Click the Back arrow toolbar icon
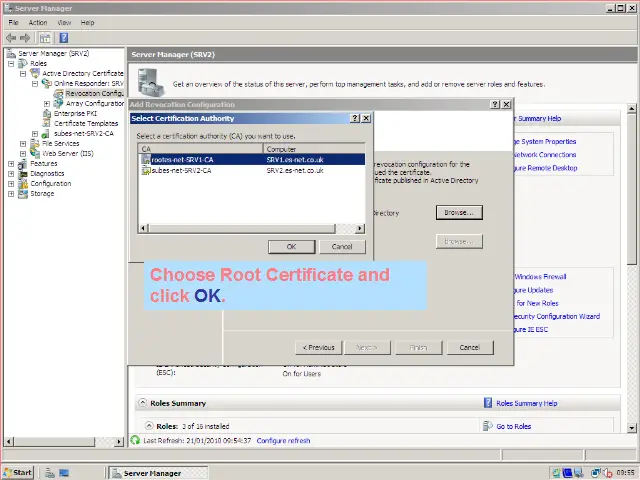This screenshot has width=640, height=480. tap(11, 38)
